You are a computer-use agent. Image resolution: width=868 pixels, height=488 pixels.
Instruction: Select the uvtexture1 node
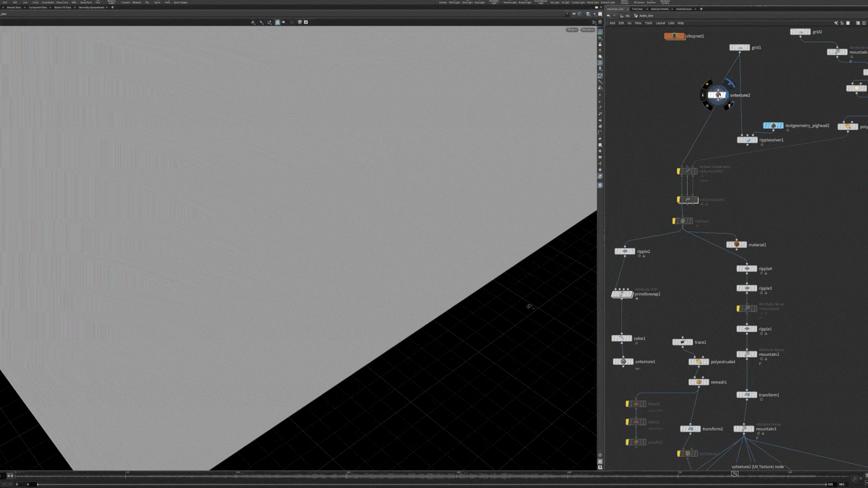(x=623, y=361)
